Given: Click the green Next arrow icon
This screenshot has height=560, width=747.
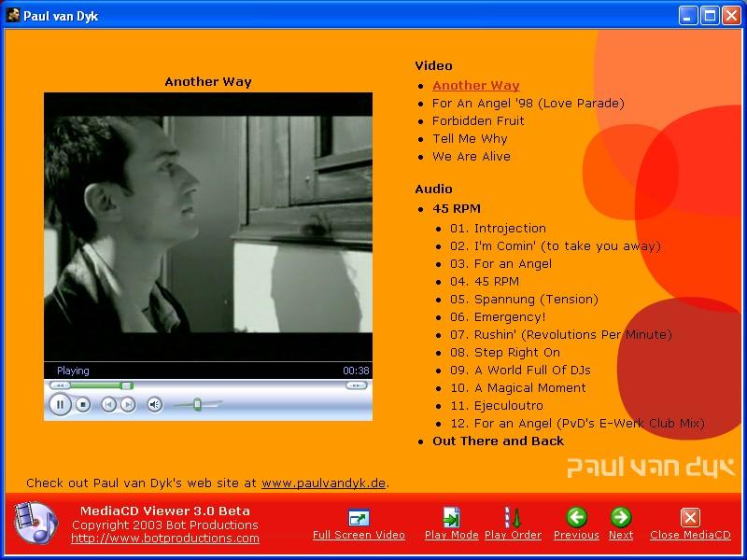Looking at the screenshot, I should [x=621, y=517].
